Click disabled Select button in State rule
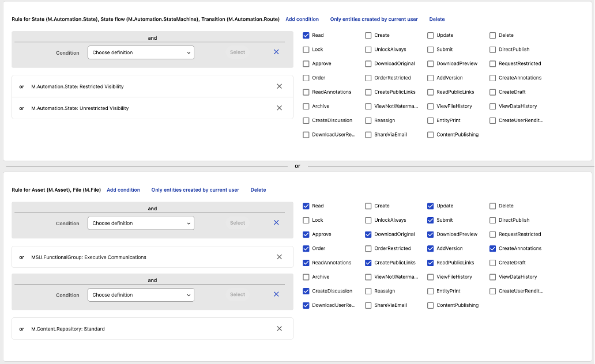This screenshot has width=595, height=364. click(238, 52)
